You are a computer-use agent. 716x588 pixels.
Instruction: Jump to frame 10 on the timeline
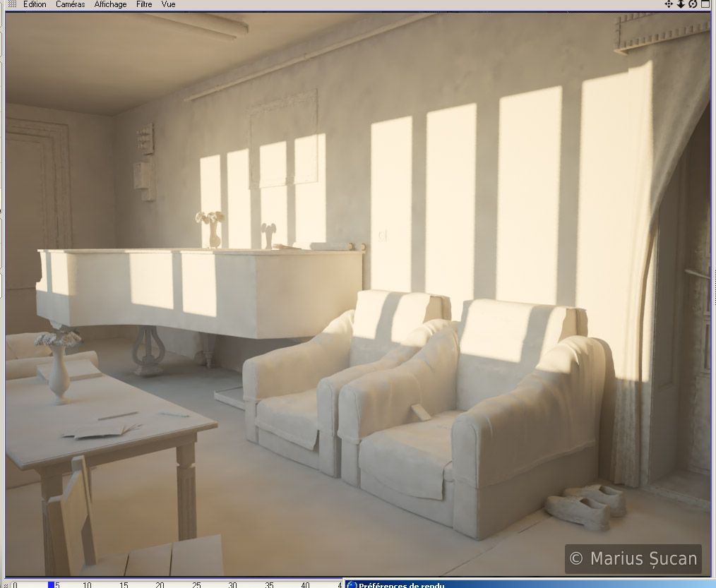tap(87, 584)
